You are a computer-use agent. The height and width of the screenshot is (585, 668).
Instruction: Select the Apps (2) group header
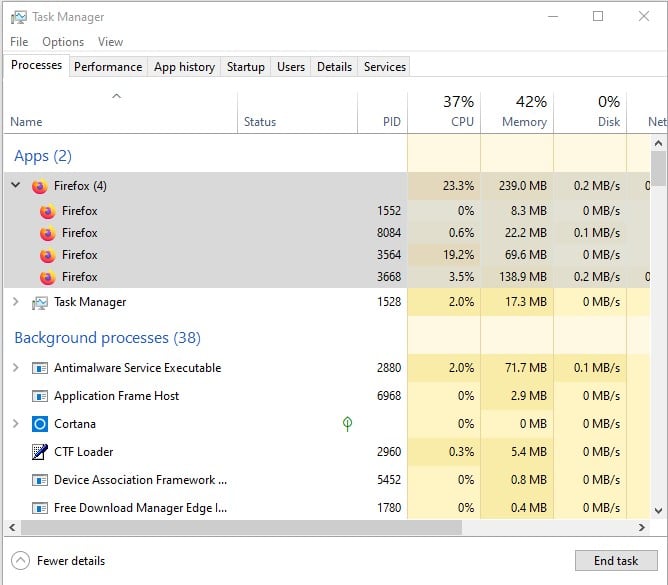coord(43,156)
